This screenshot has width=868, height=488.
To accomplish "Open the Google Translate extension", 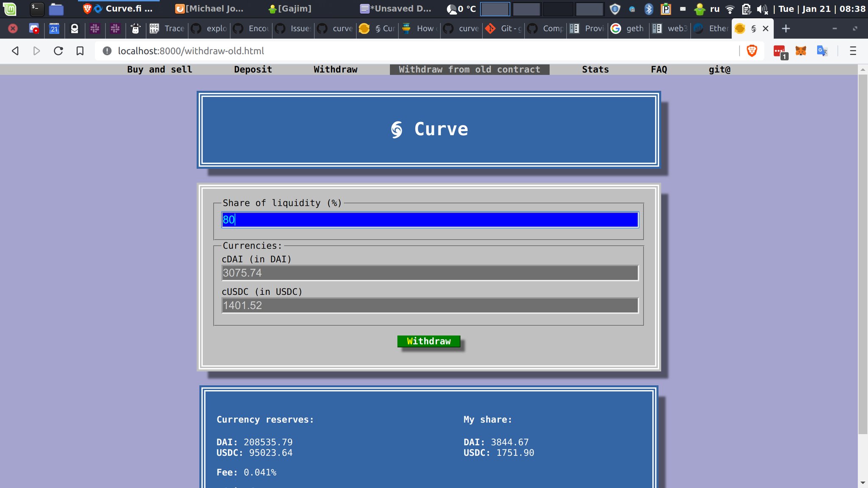I will pos(822,51).
